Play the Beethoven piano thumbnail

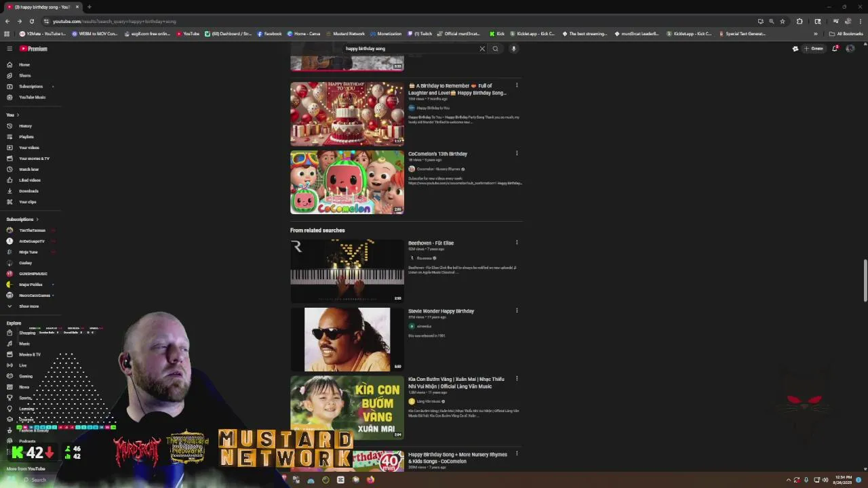[x=347, y=271]
